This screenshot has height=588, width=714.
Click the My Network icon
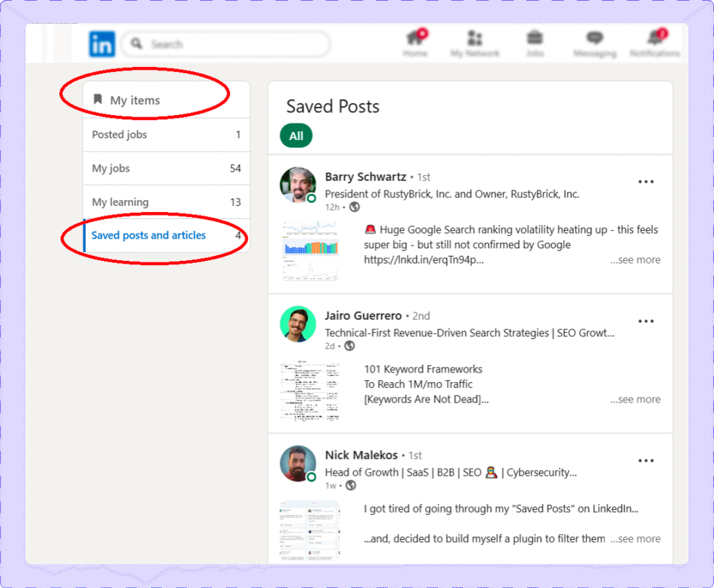coord(475,40)
